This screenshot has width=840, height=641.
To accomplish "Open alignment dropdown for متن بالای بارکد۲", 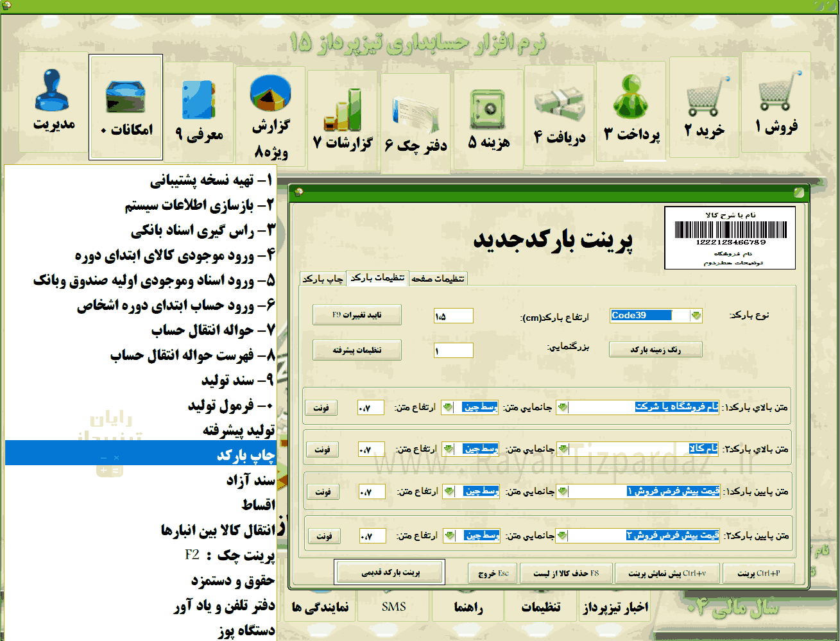I will (449, 449).
